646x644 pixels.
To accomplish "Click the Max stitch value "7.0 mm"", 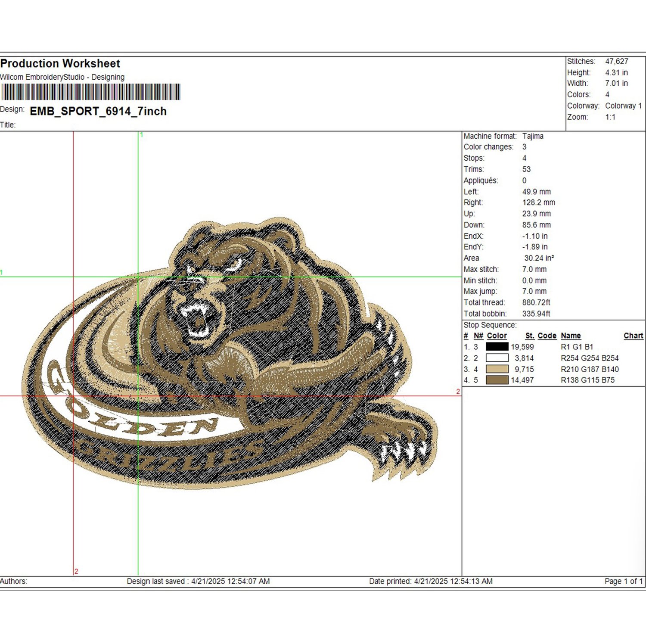I will [x=534, y=269].
